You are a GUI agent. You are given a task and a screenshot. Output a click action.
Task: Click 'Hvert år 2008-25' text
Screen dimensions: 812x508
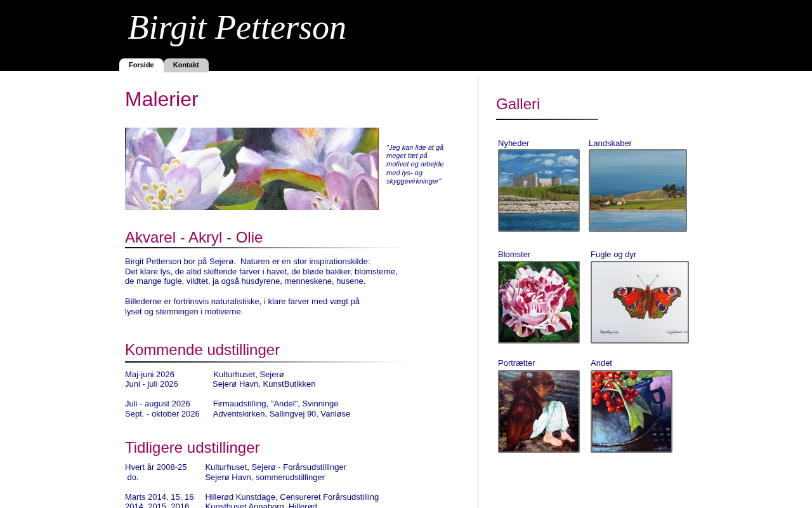click(156, 467)
